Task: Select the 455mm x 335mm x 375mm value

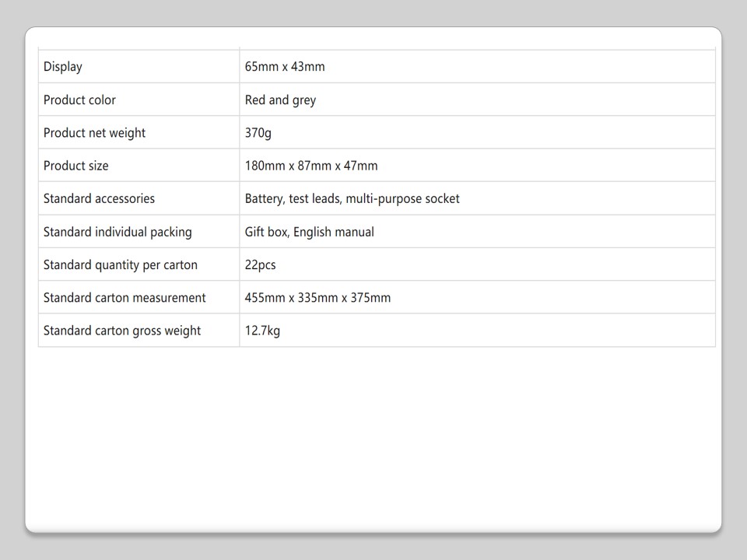Action: 317,298
